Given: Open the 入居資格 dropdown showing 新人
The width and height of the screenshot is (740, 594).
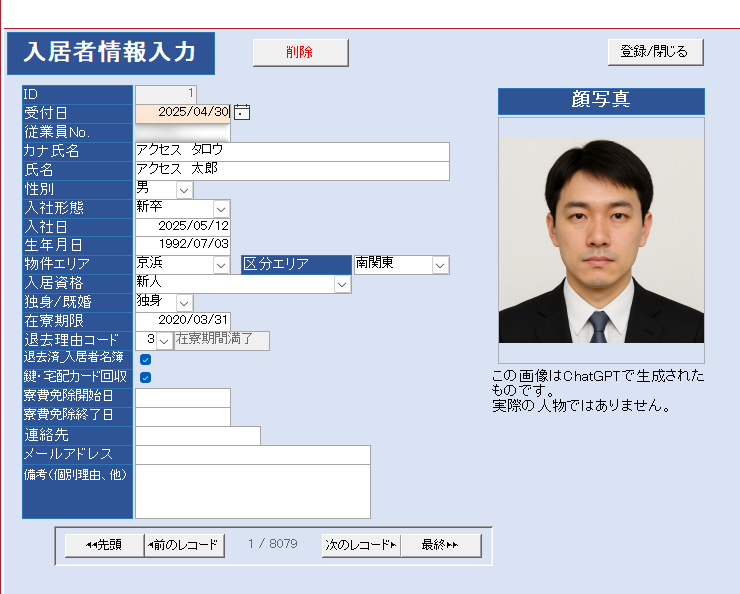Looking at the screenshot, I should (x=342, y=284).
